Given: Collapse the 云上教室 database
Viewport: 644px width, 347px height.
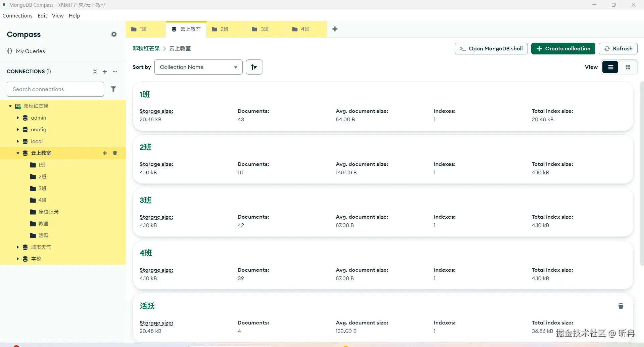Looking at the screenshot, I should [18, 153].
